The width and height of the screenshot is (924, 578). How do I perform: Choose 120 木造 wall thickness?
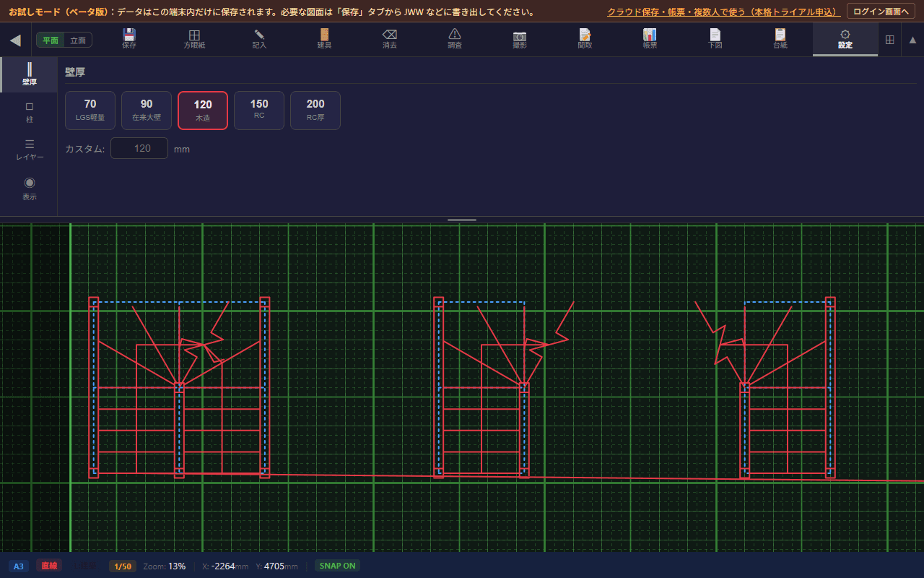tap(203, 111)
